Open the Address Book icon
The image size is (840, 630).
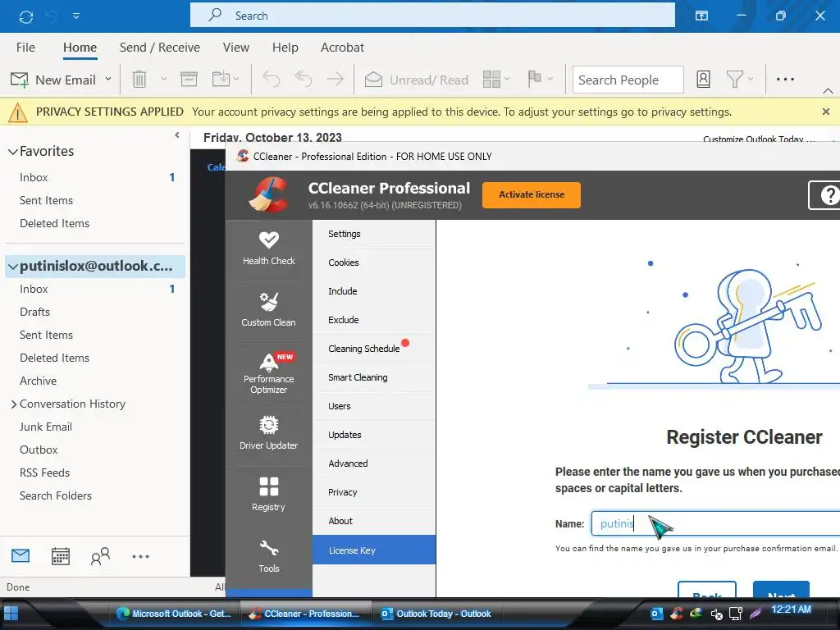[x=703, y=80]
